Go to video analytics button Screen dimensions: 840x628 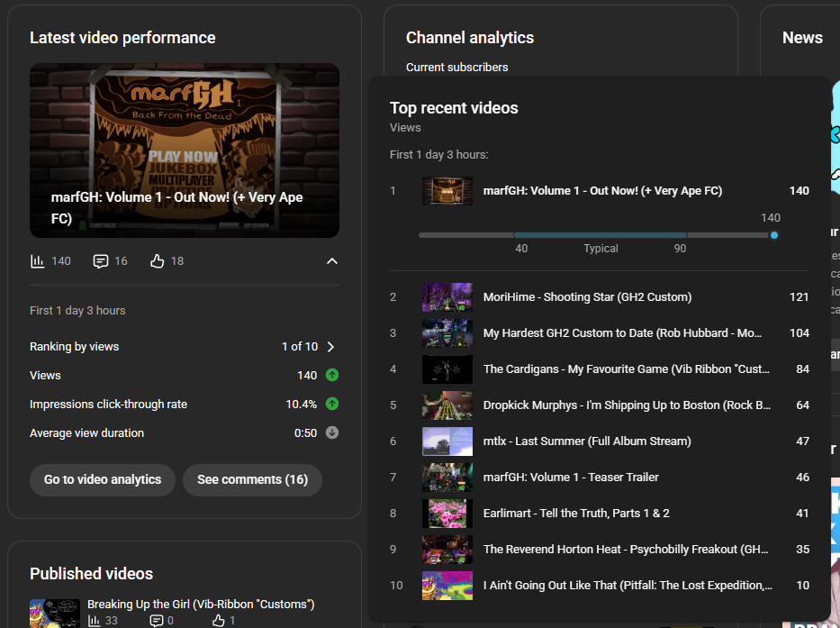pyautogui.click(x=103, y=479)
